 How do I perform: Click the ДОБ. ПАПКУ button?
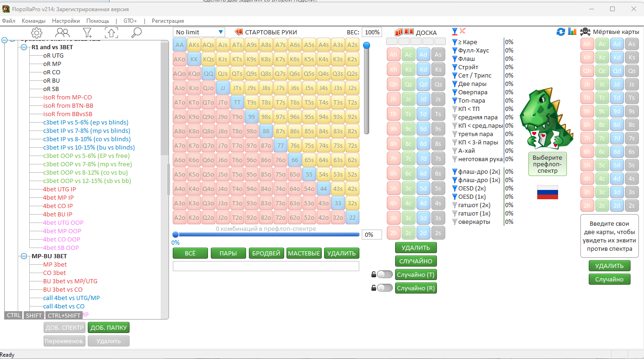pos(109,327)
